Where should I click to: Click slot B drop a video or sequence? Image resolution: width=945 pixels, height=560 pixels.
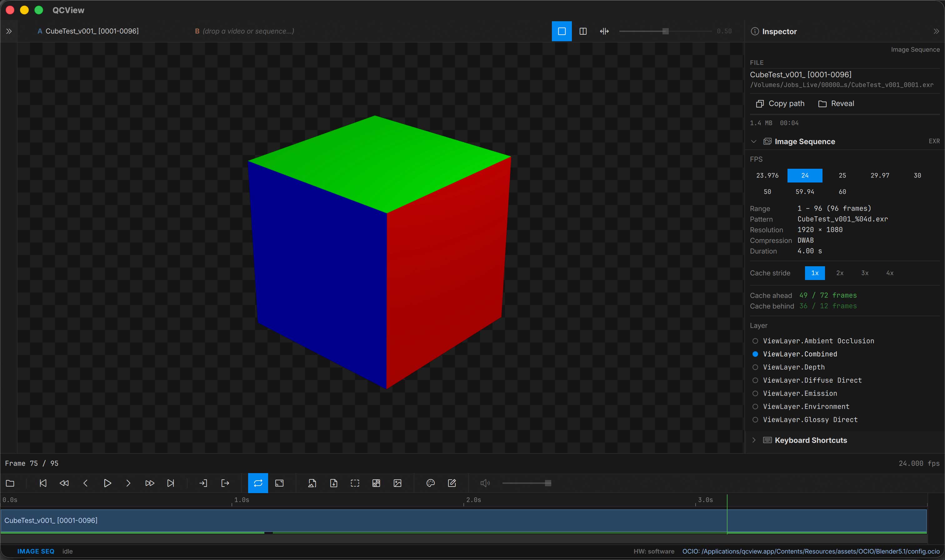[244, 31]
